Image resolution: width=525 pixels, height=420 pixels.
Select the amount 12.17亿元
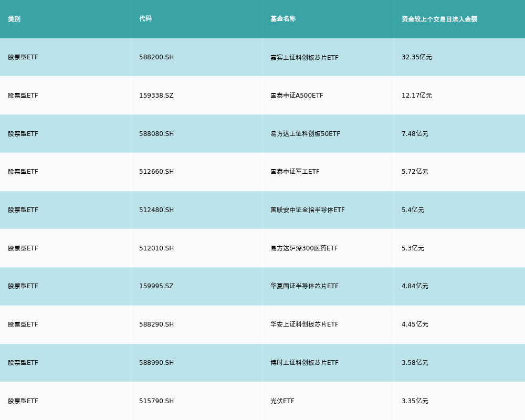(416, 96)
